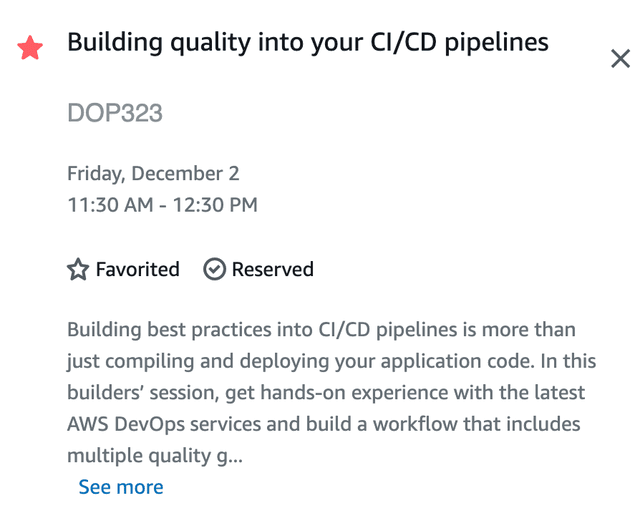Click 'Building best practices' description opening line

tap(169, 330)
